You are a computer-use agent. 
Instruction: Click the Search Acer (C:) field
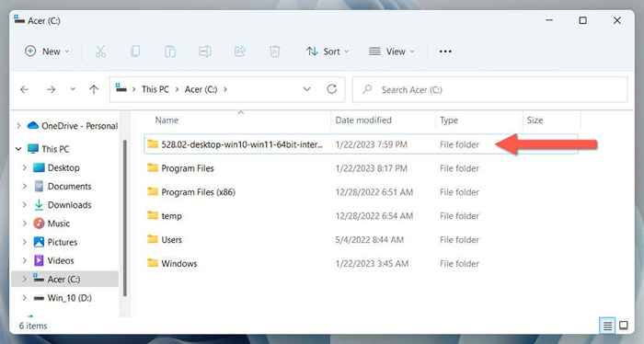coord(490,89)
